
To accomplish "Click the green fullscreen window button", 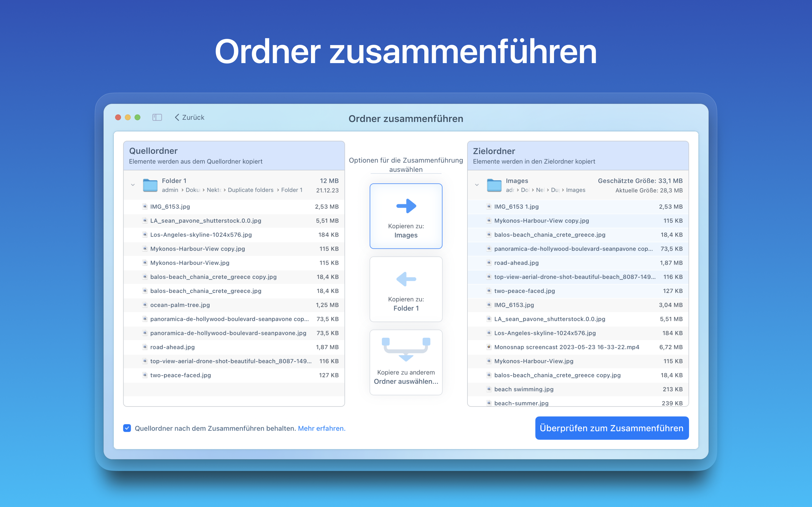I will (x=138, y=117).
